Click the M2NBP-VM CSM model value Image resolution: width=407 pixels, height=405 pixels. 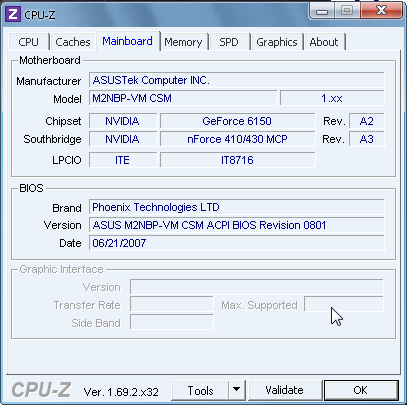click(x=183, y=98)
